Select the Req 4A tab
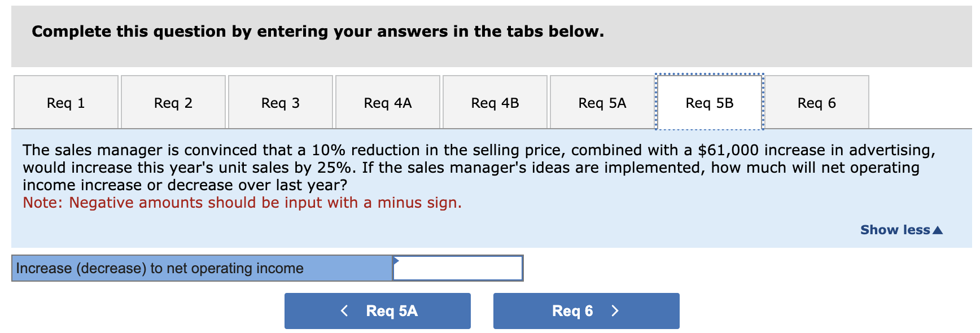980x333 pixels. coord(387,102)
